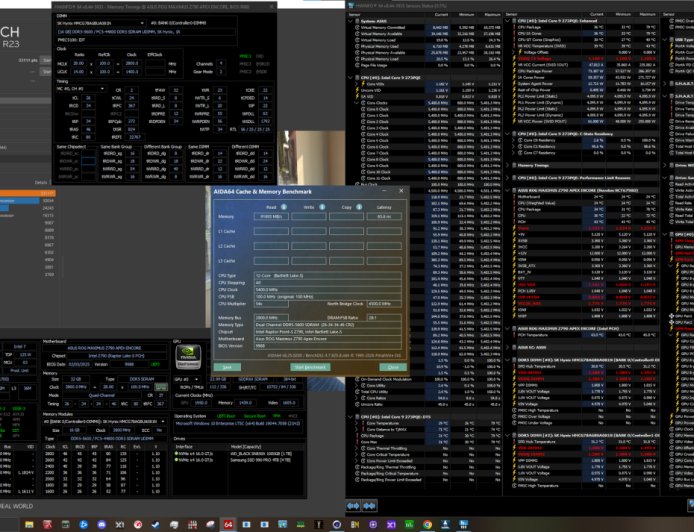Image resolution: width=694 pixels, height=532 pixels.
Task: Click the NVIDIA GeForce logo in HWiNFO summary
Action: 188,357
